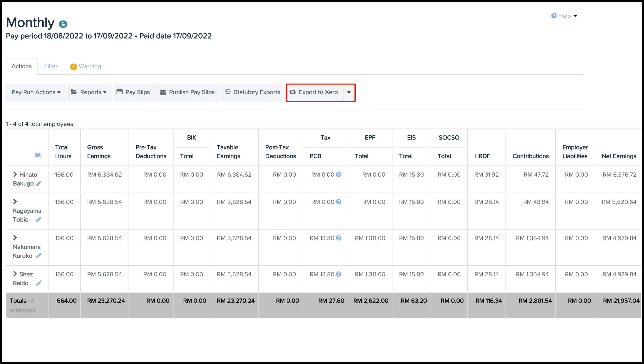The height and width of the screenshot is (364, 644).
Task: Expand Hinato Bakugo row details
Action: pyautogui.click(x=15, y=174)
